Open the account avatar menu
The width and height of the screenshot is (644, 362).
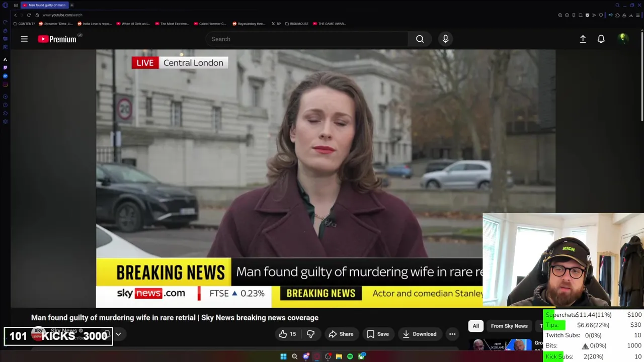point(623,39)
